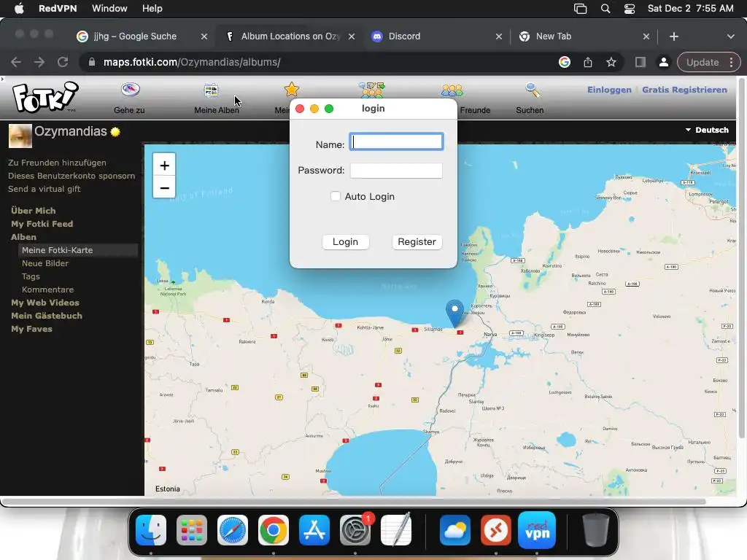Click the Einloggen link
The image size is (747, 560).
(609, 90)
